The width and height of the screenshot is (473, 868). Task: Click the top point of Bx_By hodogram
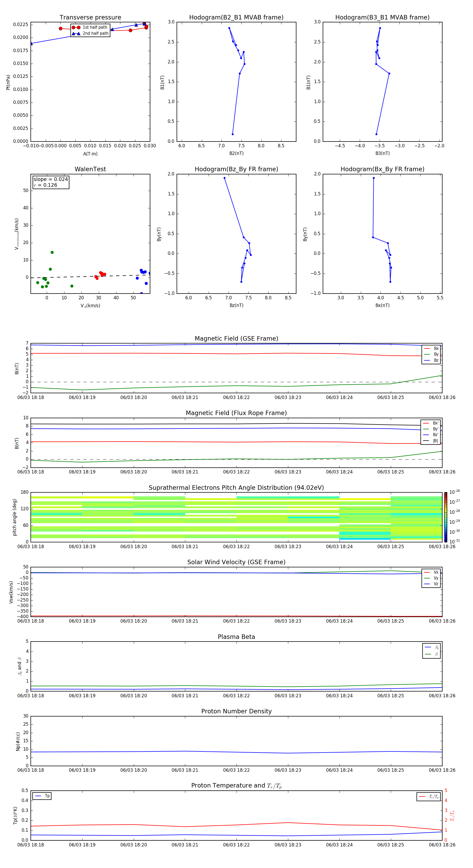tap(374, 178)
